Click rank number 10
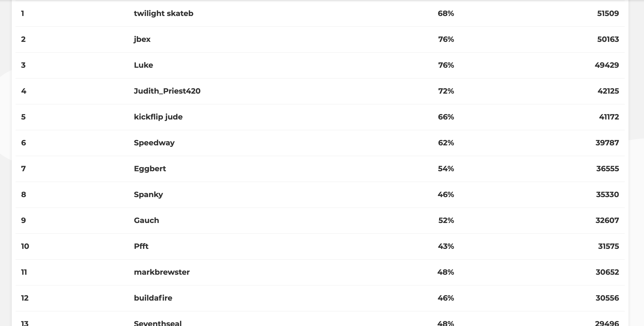 [25, 246]
